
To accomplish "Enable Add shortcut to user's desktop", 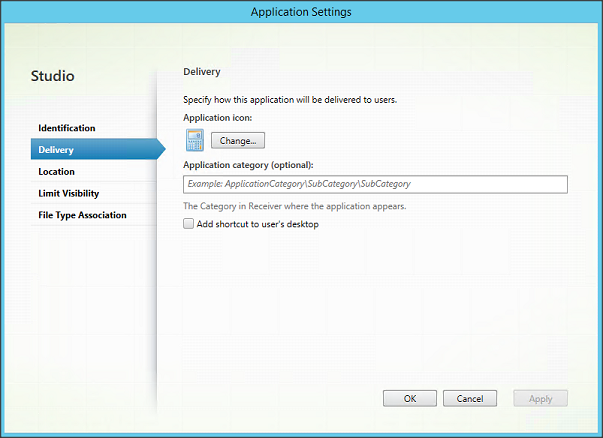I will pyautogui.click(x=188, y=224).
